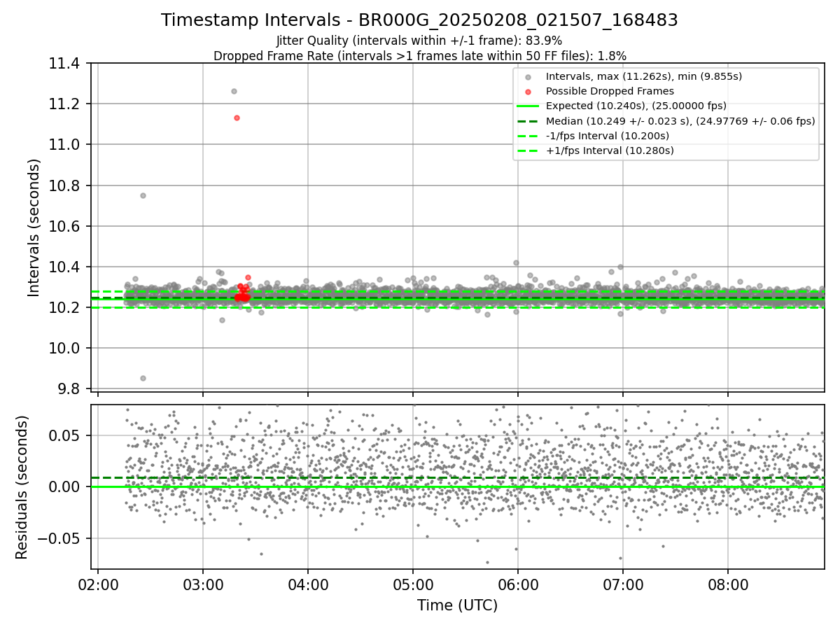Click the residuals tick label 0.05

click(x=66, y=435)
